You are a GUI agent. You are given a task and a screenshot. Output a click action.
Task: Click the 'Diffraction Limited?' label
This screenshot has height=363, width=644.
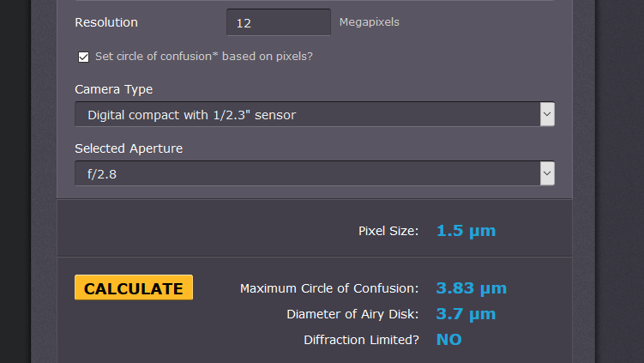point(361,340)
